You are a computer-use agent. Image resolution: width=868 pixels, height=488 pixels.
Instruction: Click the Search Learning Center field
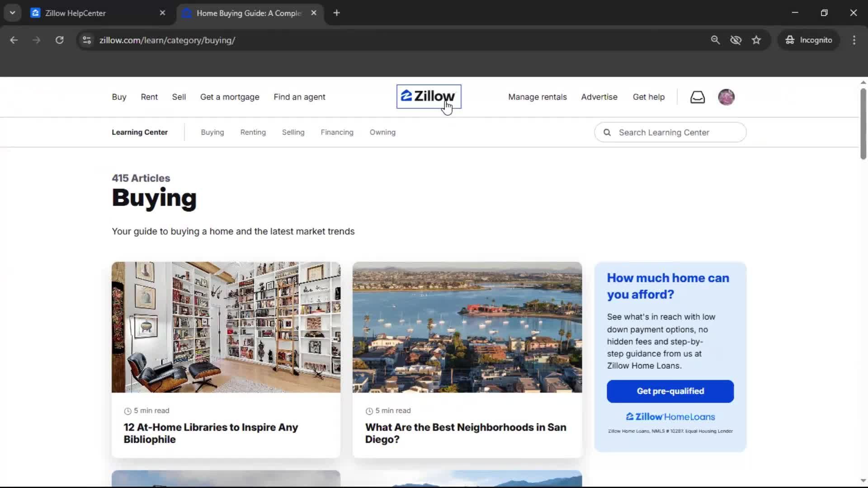[669, 132]
